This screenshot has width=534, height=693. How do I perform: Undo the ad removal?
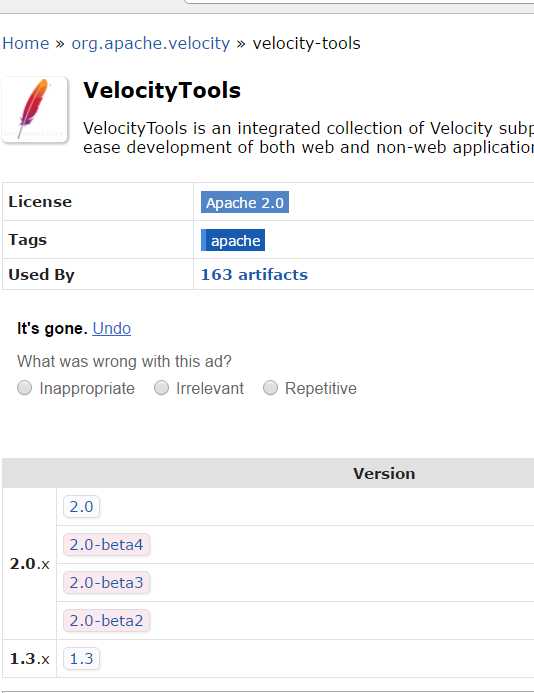[x=111, y=328]
